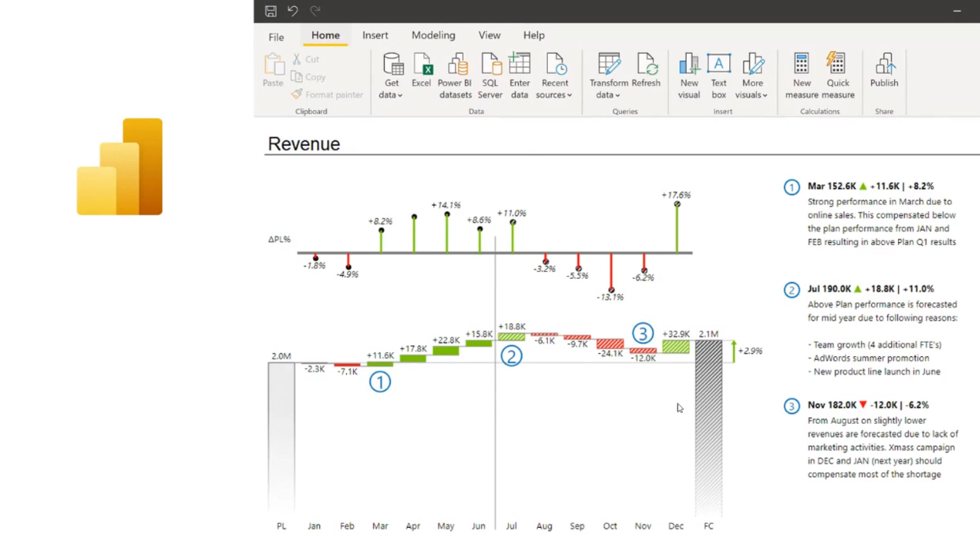Screen dimensions: 980x550
Task: Open Get data in Power BI
Action: click(x=391, y=69)
